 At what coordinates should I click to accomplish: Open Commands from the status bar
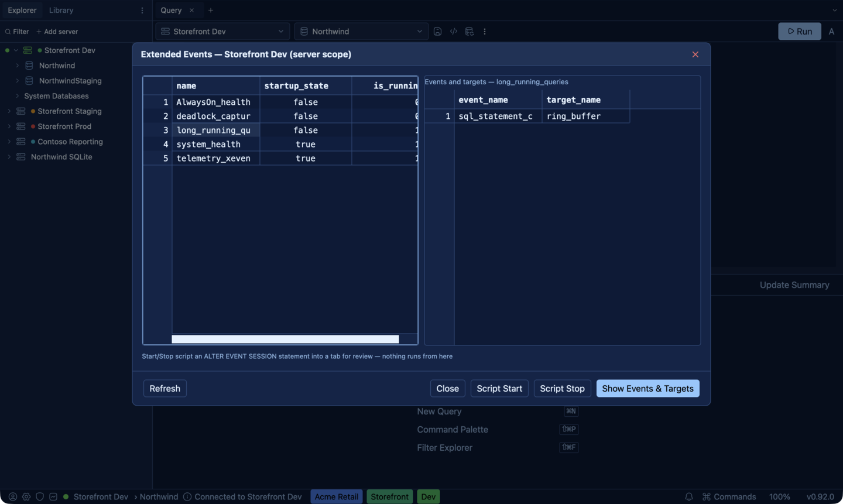click(x=729, y=496)
